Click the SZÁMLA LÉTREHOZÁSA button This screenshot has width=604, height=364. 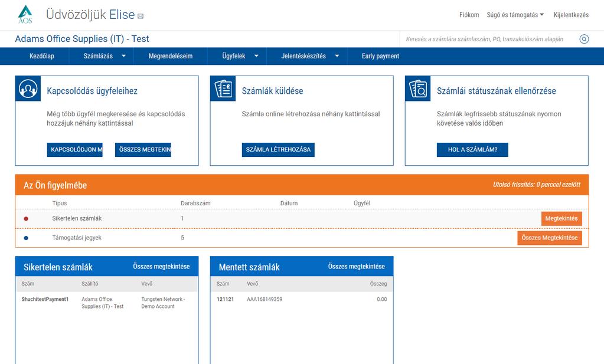(x=278, y=150)
